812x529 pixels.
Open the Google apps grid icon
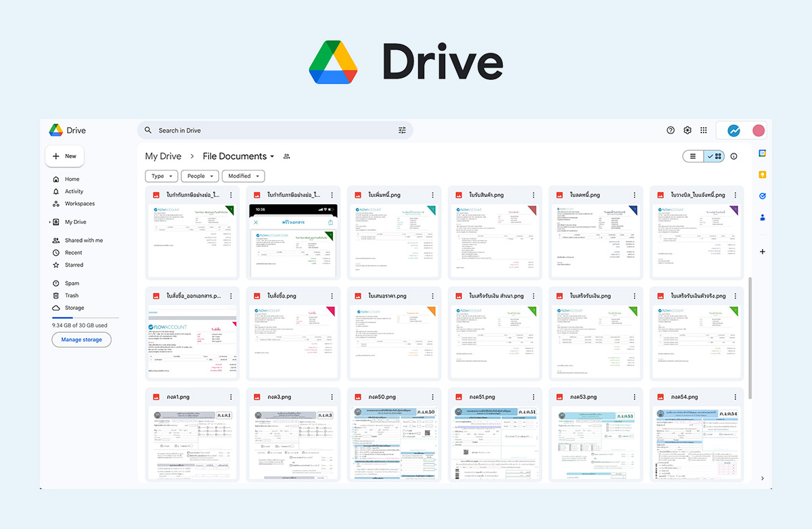pos(704,130)
